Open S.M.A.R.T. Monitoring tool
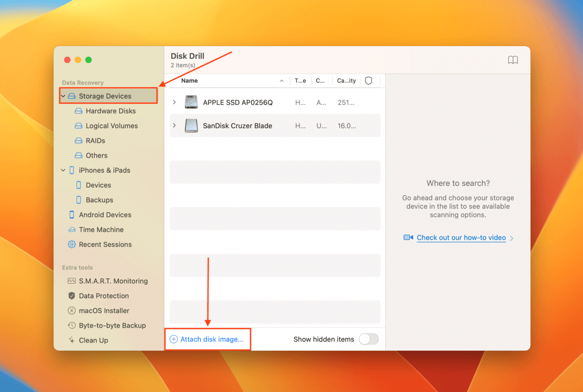Screen dimensions: 583x392 tap(114, 281)
